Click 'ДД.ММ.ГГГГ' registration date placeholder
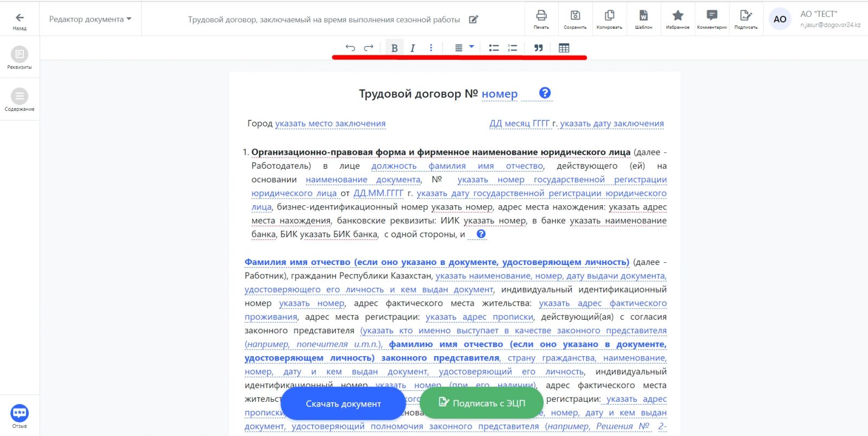 coord(379,193)
